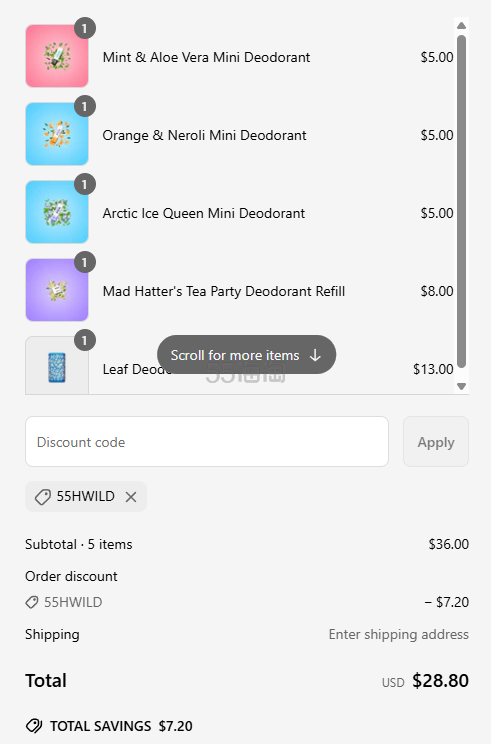The height and width of the screenshot is (744, 491).
Task: Click quantity badge on Mad Hatter's refill item
Action: click(85, 262)
